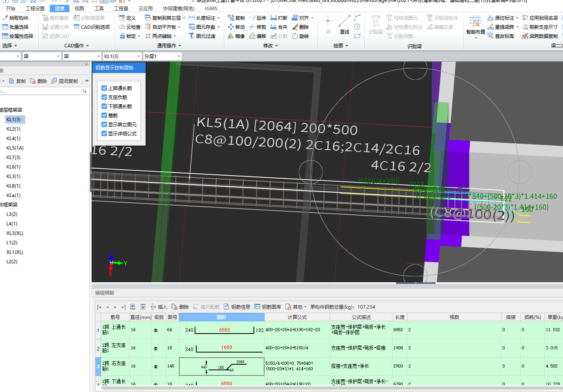Click the 旋转 rotate tool
563x392 pixels.
tap(300, 36)
